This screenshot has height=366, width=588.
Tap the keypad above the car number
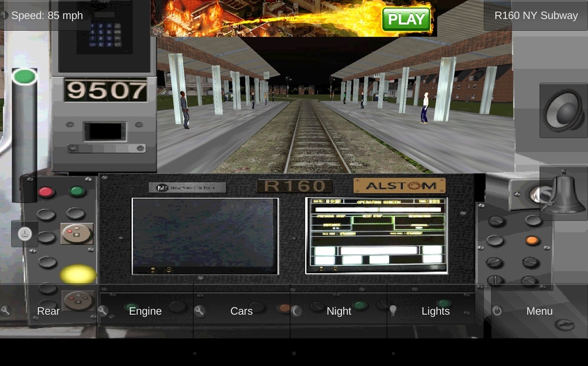click(x=105, y=35)
